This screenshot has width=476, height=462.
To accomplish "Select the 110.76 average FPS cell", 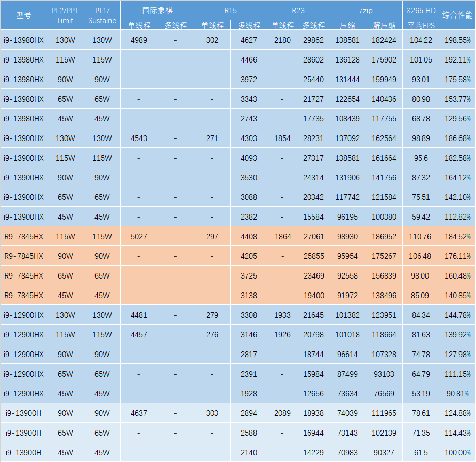I will pyautogui.click(x=421, y=236).
